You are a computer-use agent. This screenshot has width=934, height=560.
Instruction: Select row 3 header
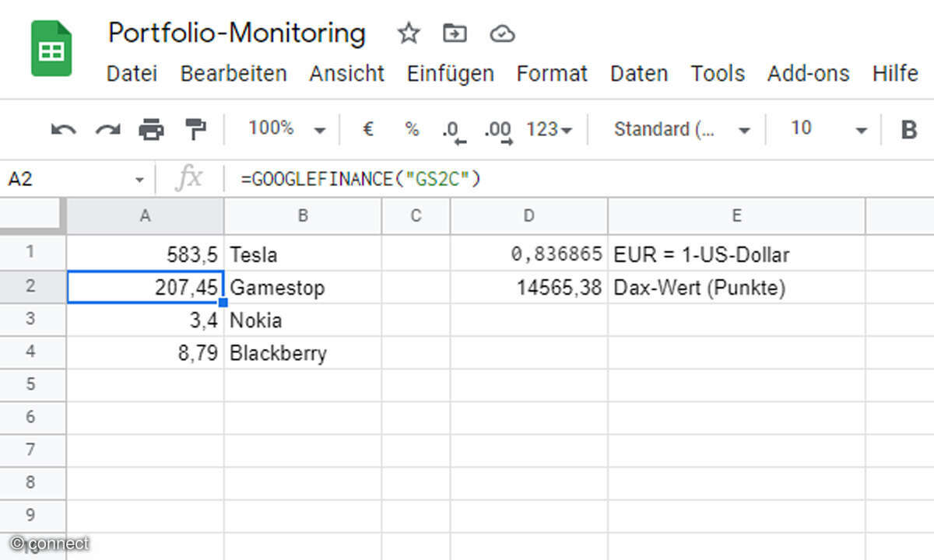click(x=33, y=319)
